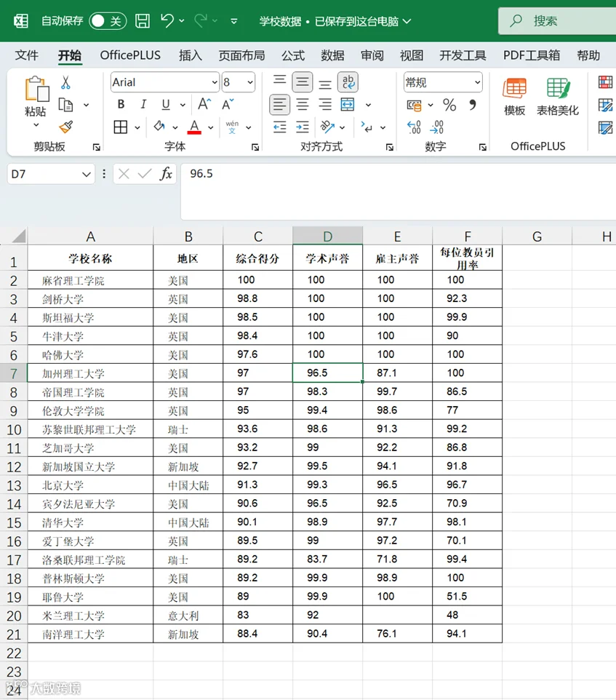Click the Merge and Center icon

pos(348,105)
